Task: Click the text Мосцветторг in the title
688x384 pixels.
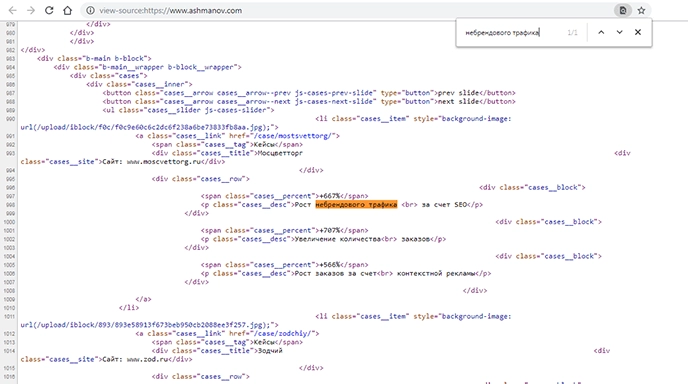Action: (x=280, y=153)
